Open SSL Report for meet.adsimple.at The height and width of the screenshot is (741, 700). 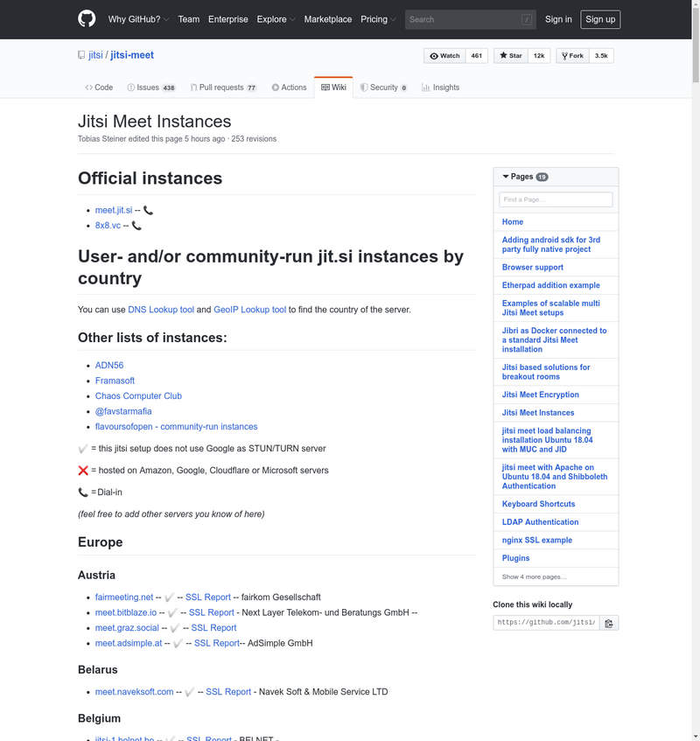point(217,644)
